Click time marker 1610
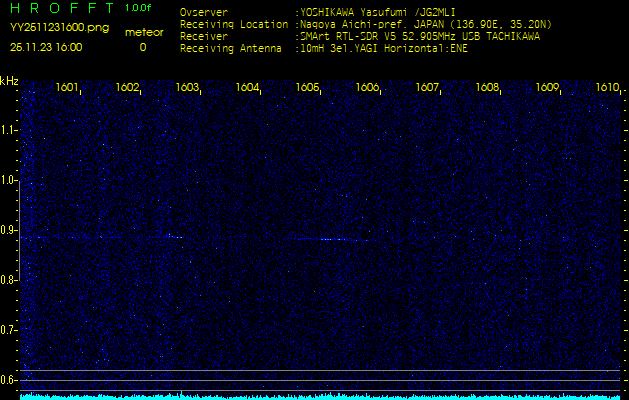The height and width of the screenshot is (400, 629). (607, 87)
